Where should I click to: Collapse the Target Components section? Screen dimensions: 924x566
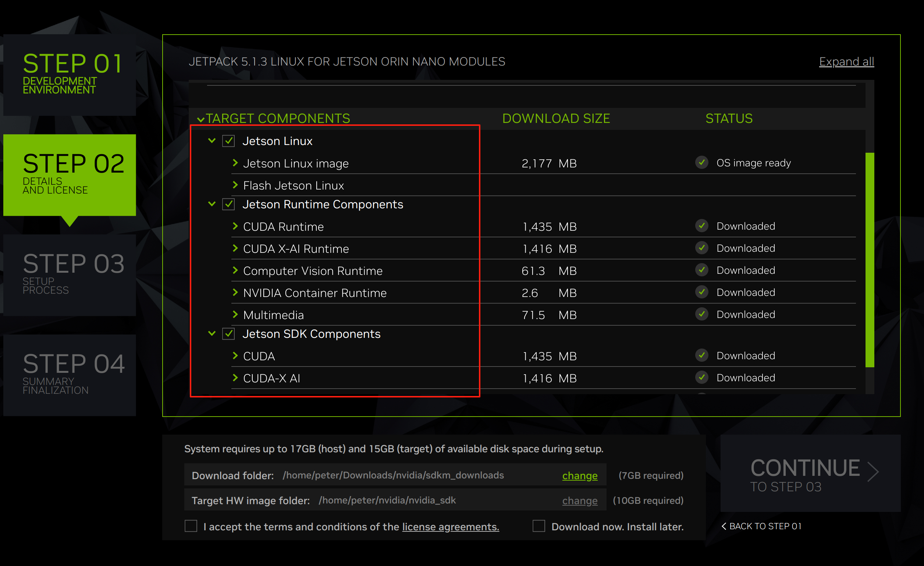[200, 119]
